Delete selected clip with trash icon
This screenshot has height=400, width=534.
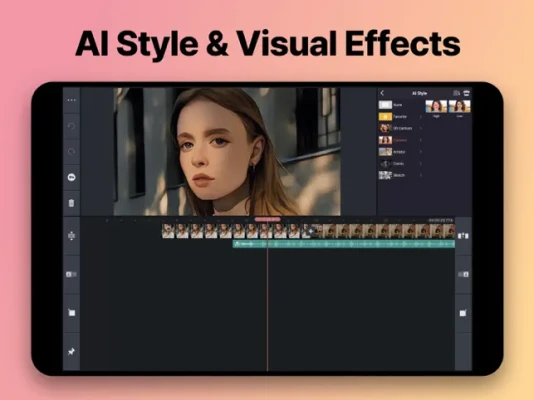coord(72,203)
